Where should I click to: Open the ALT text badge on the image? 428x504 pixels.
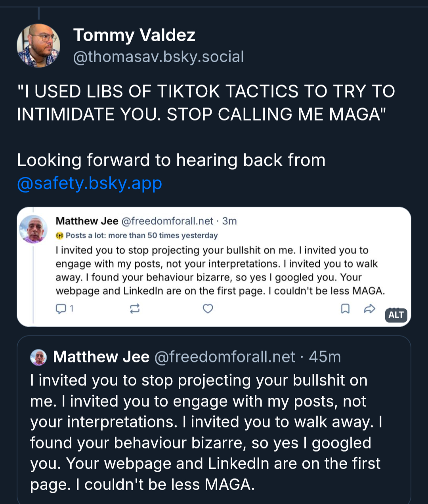(x=396, y=315)
